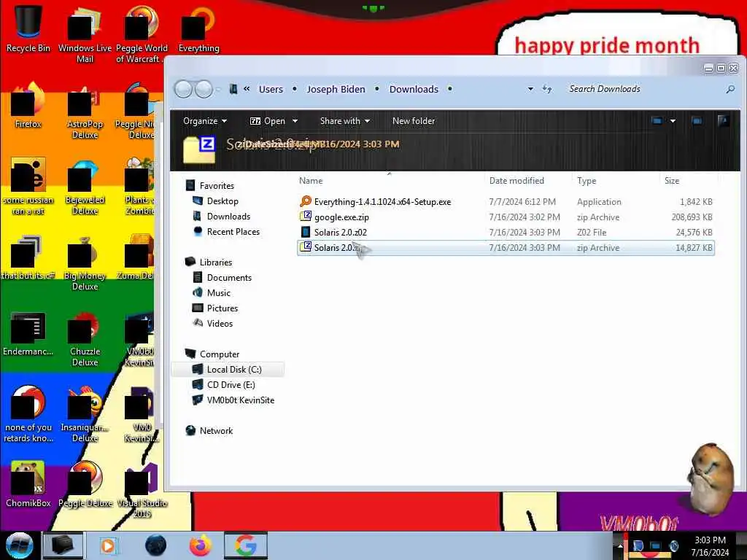The width and height of the screenshot is (747, 560).
Task: Open the Organize dropdown menu
Action: tap(205, 121)
